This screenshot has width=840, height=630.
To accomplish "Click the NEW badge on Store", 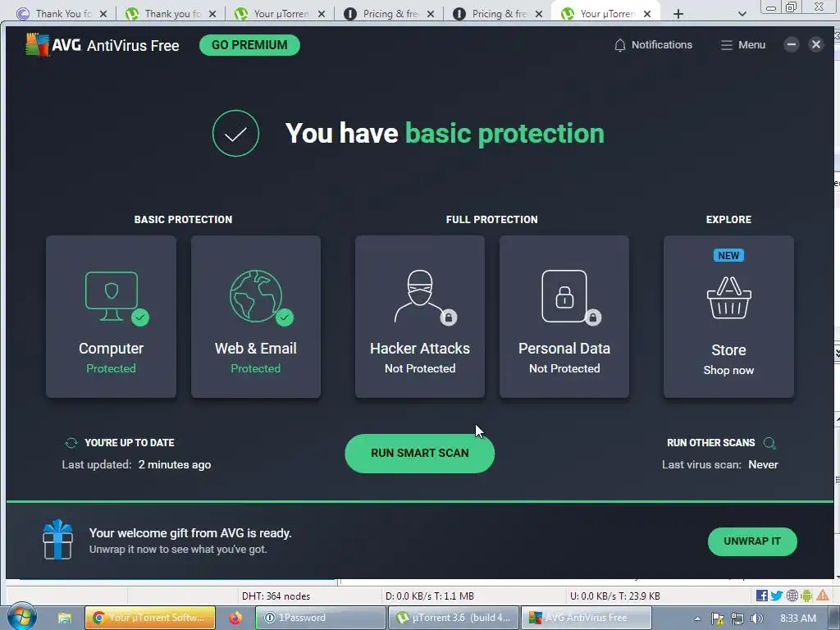I will click(x=728, y=256).
